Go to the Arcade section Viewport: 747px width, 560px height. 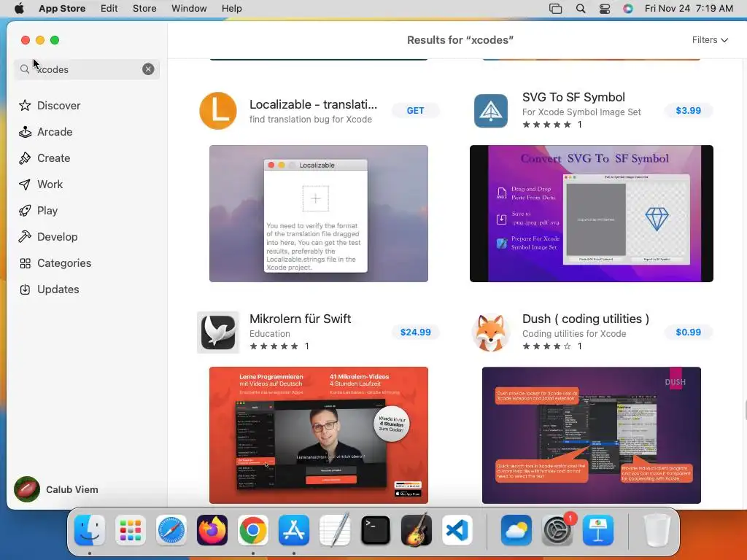pos(46,132)
